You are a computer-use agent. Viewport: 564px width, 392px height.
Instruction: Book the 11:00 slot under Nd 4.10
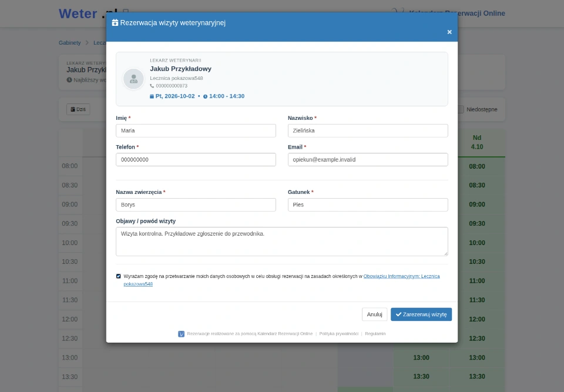pos(477,281)
